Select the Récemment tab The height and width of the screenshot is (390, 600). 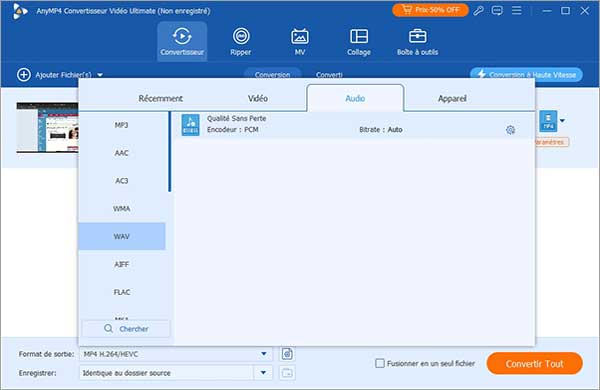(x=160, y=98)
